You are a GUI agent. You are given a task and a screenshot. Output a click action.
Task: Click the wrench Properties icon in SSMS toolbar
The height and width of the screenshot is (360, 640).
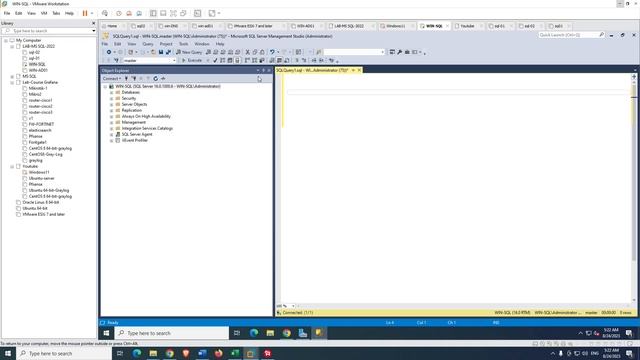[400, 52]
